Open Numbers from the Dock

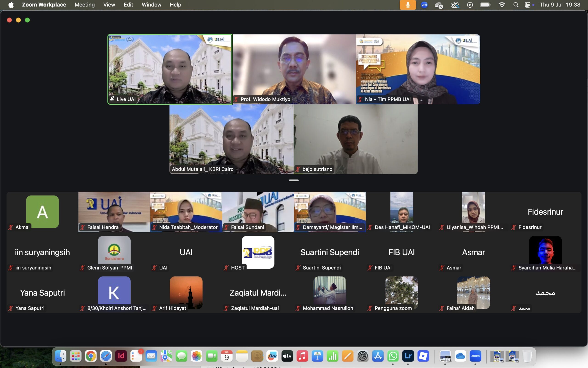(333, 356)
